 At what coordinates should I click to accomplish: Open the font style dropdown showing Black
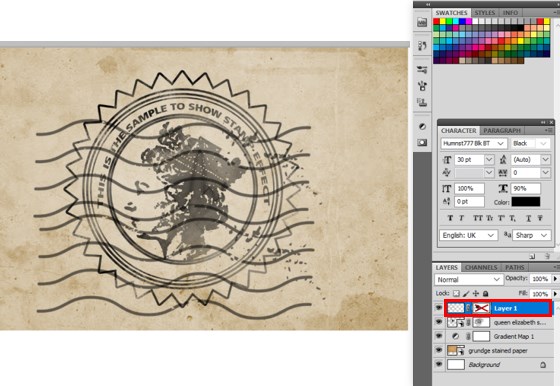pos(530,144)
